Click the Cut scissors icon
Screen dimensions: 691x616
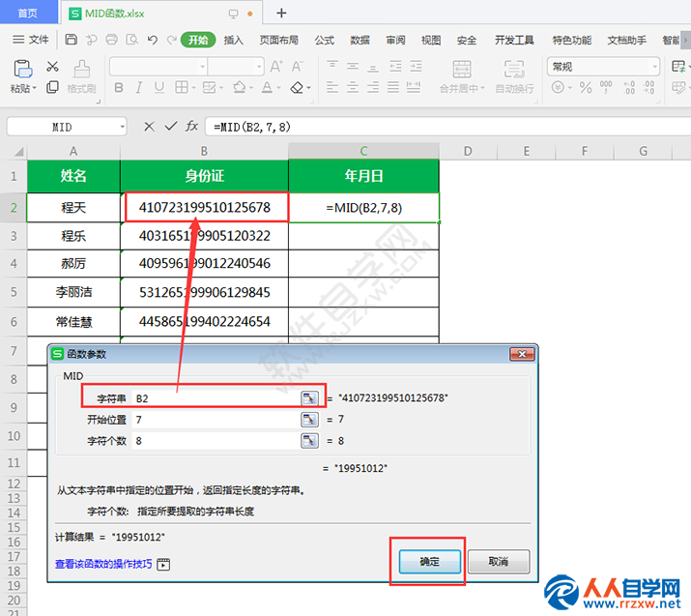52,67
